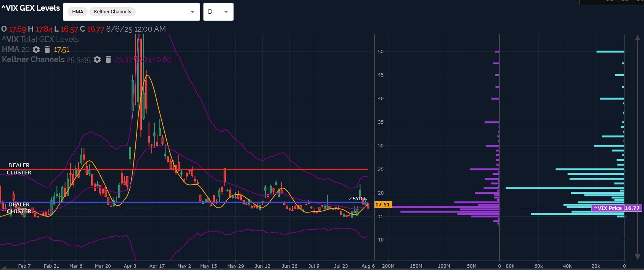Viewport: 644px width, 270px height.
Task: Click the 200M GEX axis label
Action: coord(388,266)
